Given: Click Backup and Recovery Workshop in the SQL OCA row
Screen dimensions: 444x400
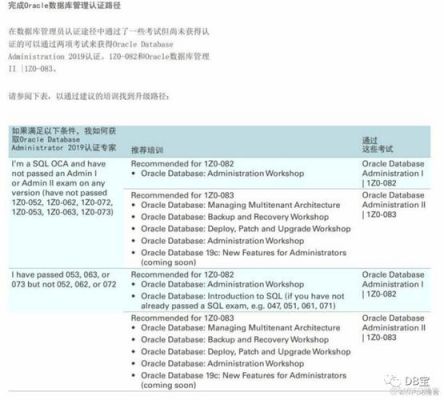Looking at the screenshot, I should click(235, 217).
